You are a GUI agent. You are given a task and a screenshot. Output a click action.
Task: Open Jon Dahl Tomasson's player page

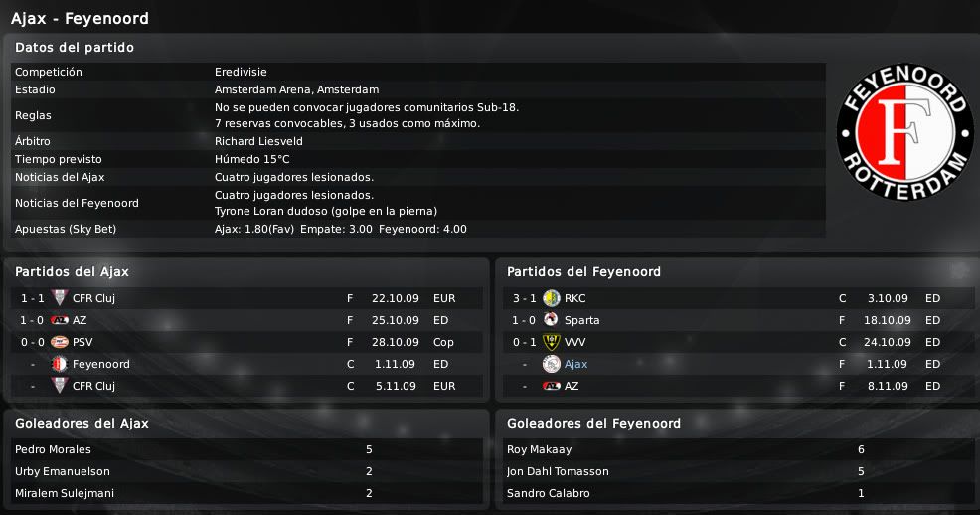(558, 471)
